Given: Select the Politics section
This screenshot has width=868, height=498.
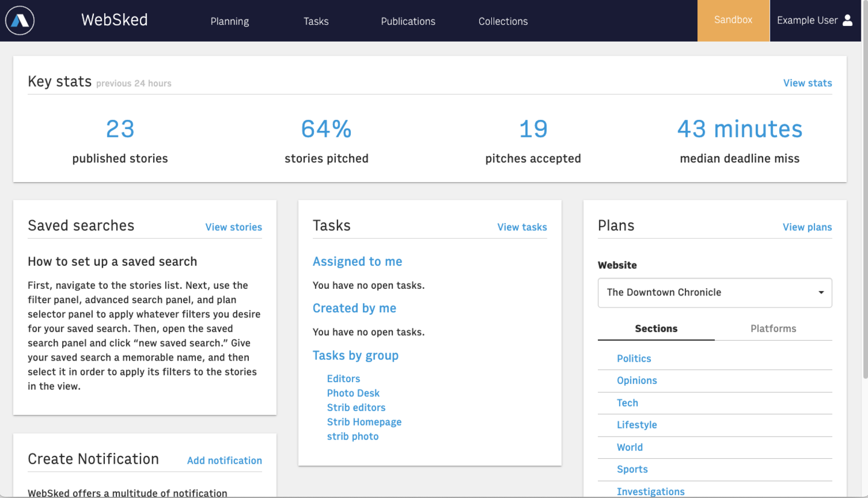Looking at the screenshot, I should coord(634,358).
